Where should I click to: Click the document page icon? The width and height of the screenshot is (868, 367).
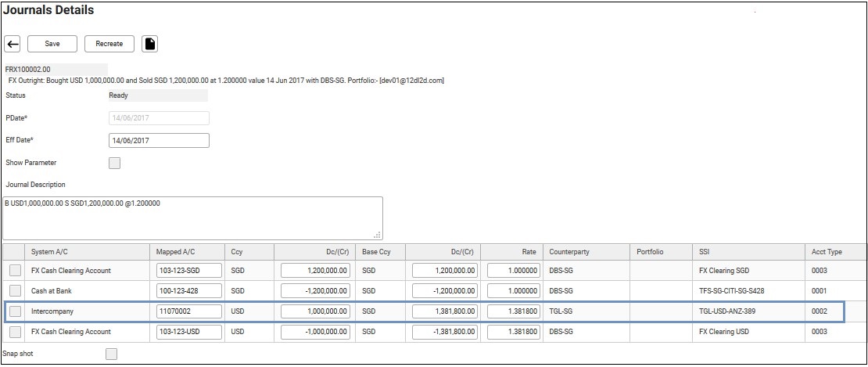pyautogui.click(x=149, y=44)
